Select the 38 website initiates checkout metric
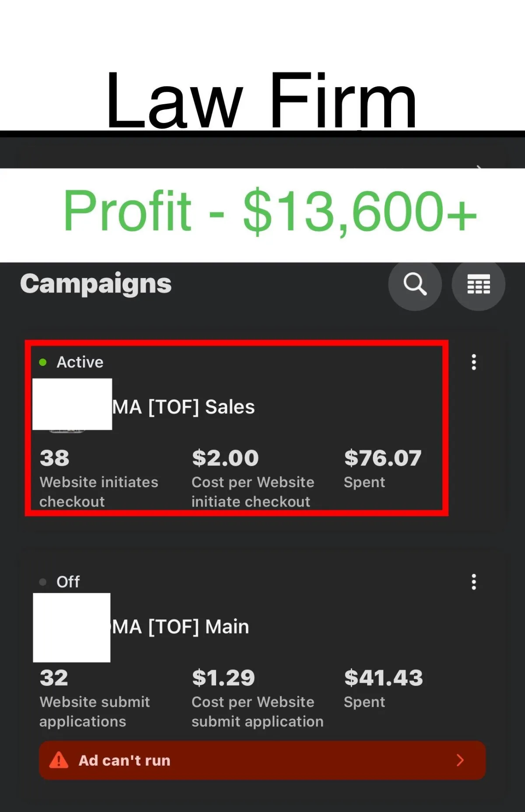This screenshot has width=525, height=812. [x=99, y=478]
